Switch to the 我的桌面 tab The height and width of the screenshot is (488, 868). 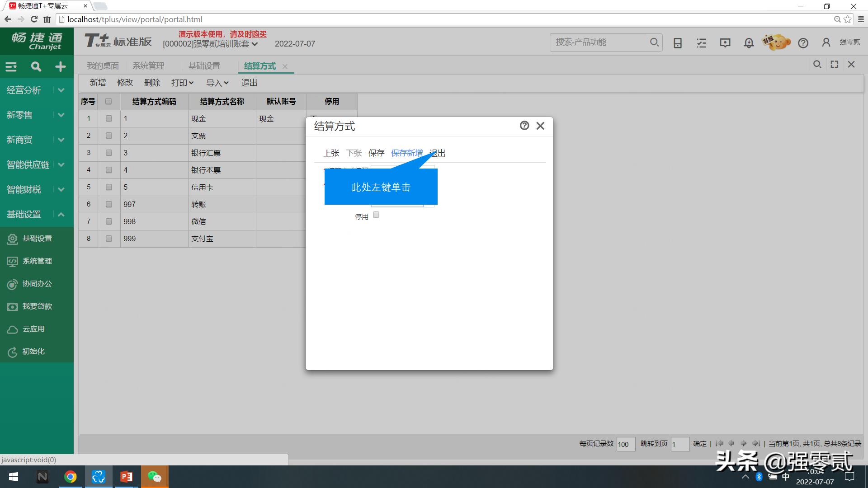(x=103, y=66)
